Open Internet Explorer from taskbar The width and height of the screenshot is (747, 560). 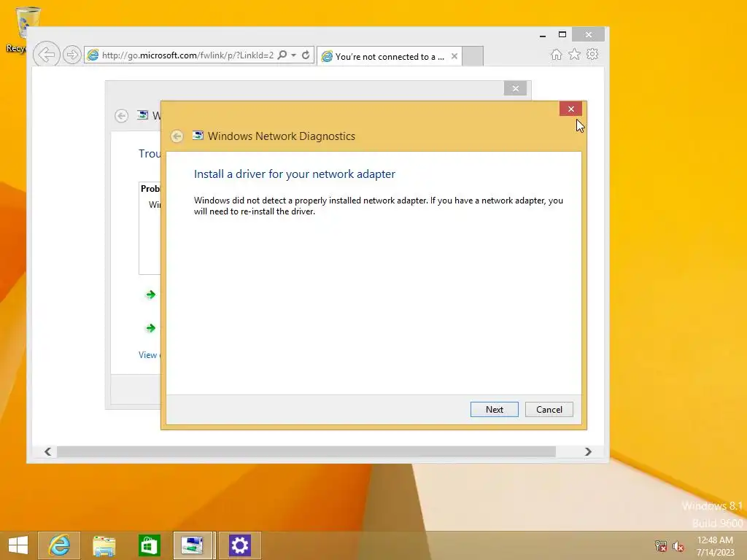(x=59, y=545)
